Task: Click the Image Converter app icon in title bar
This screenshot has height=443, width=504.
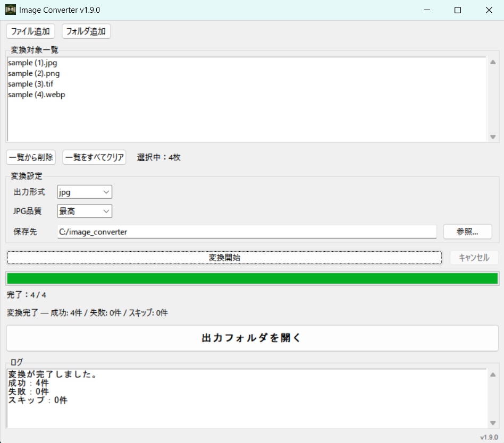Action: pos(11,10)
